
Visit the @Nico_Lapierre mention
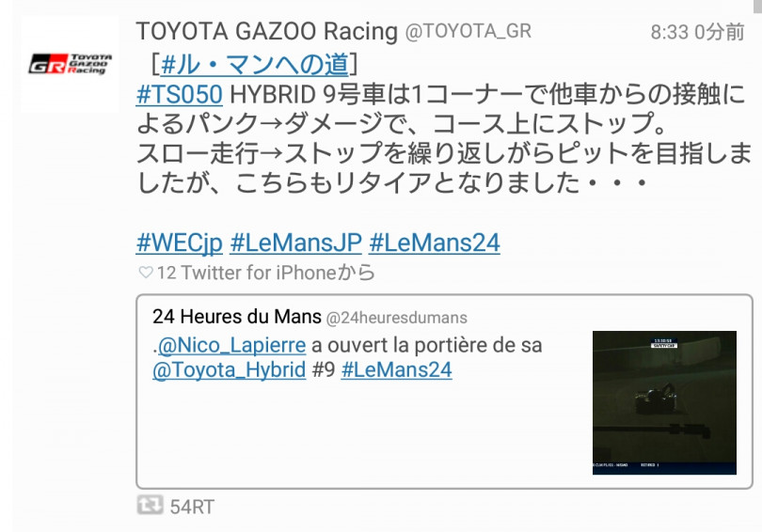click(231, 345)
